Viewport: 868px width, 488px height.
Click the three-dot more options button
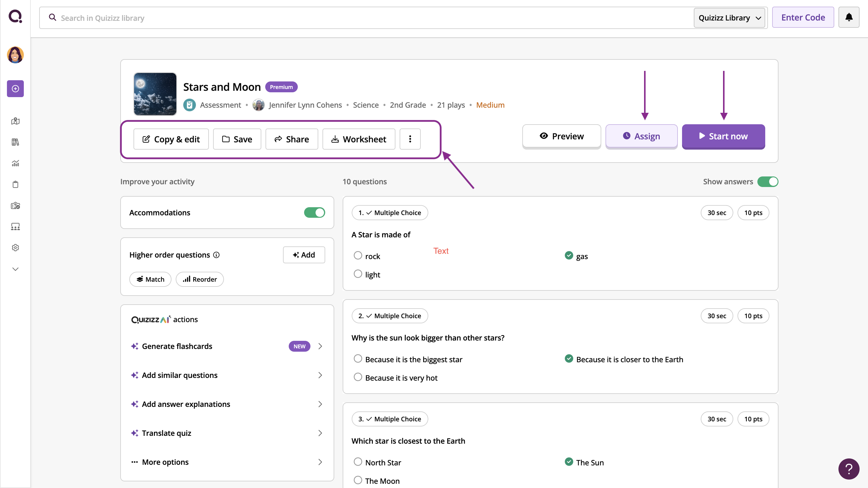410,139
